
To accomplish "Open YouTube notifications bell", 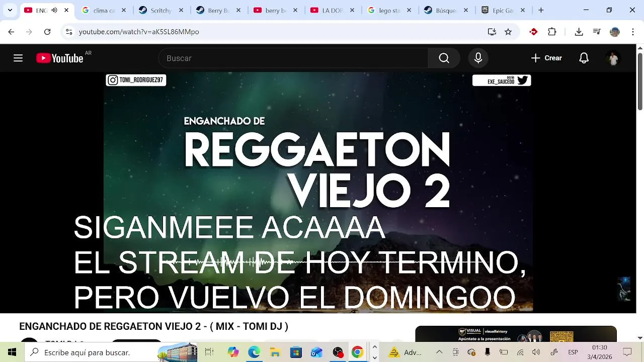I will [584, 58].
